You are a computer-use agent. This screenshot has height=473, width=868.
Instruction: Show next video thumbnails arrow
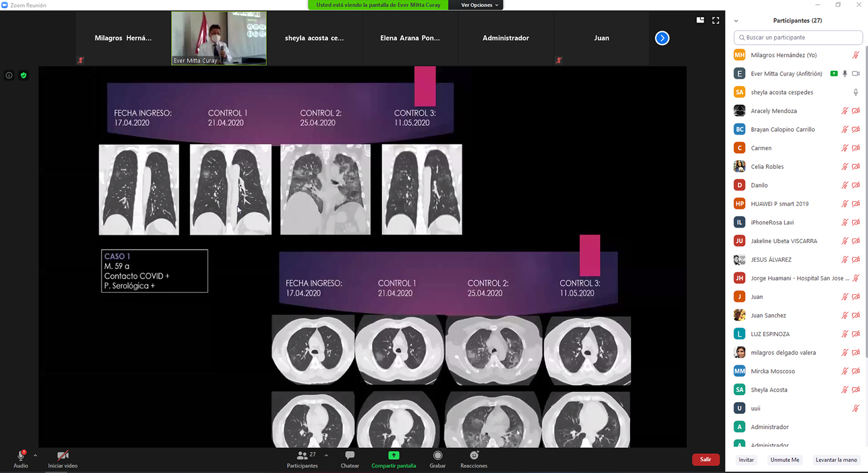pyautogui.click(x=662, y=38)
